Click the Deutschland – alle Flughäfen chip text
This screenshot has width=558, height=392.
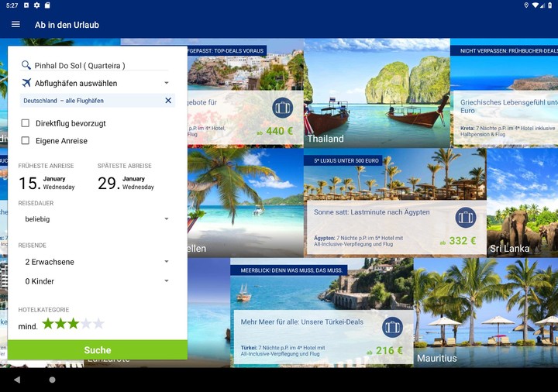coord(64,101)
